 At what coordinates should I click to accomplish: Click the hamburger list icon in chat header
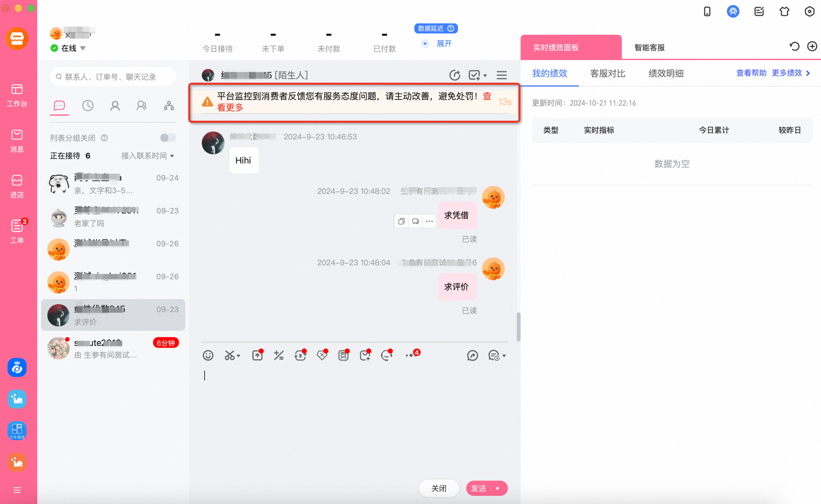tap(501, 75)
